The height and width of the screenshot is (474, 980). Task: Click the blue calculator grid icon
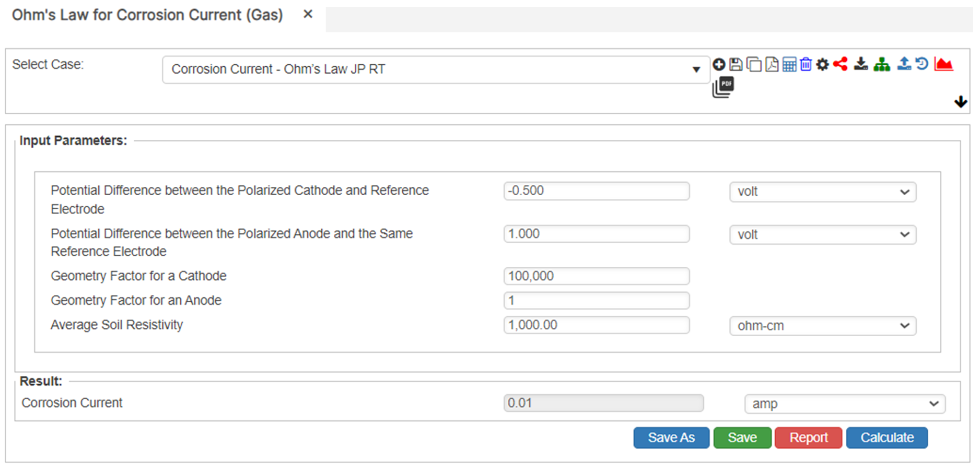[789, 65]
